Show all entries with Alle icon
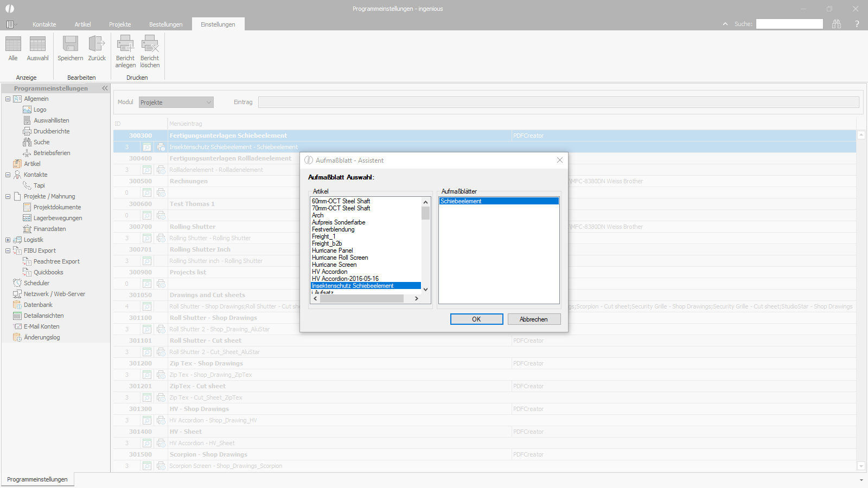This screenshot has width=868, height=488. click(x=13, y=43)
